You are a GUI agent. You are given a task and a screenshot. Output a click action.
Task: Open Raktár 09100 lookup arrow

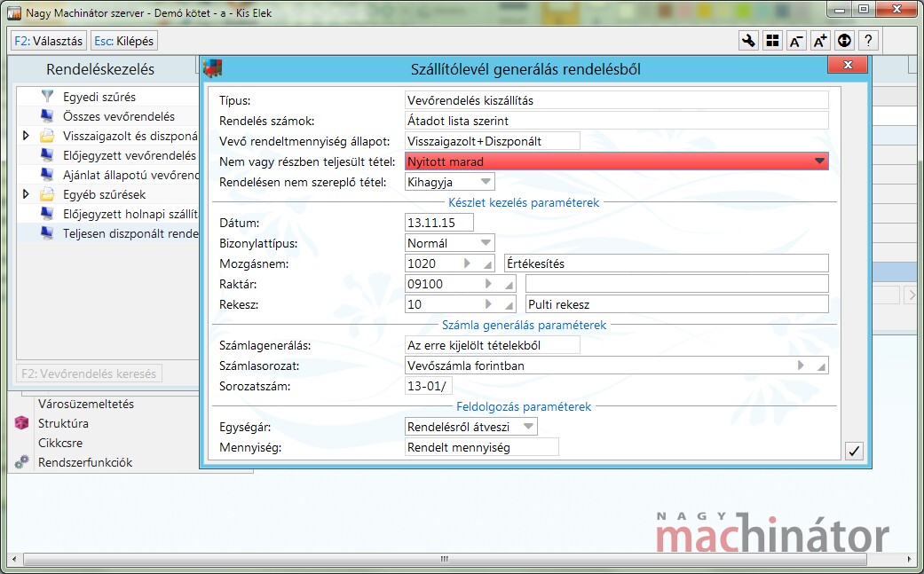tap(488, 284)
